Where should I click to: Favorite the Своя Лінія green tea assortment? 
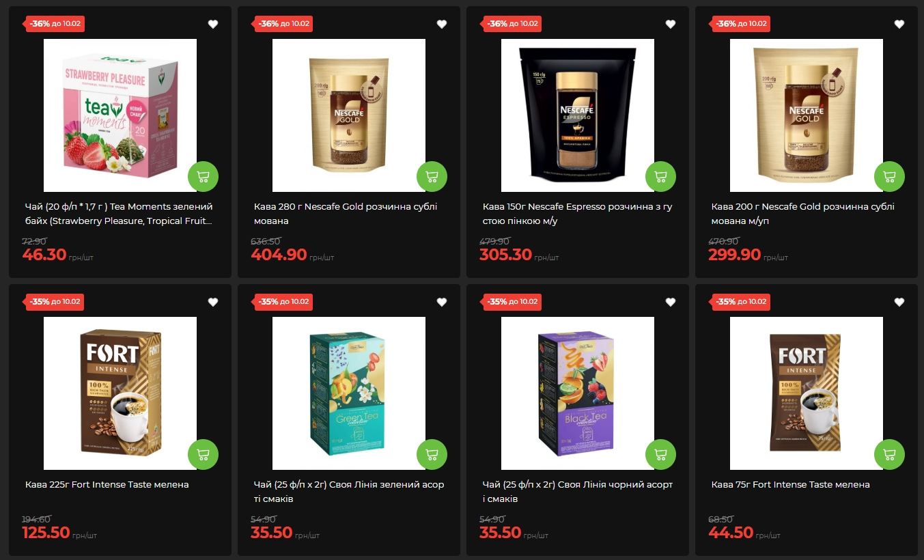[x=442, y=302]
